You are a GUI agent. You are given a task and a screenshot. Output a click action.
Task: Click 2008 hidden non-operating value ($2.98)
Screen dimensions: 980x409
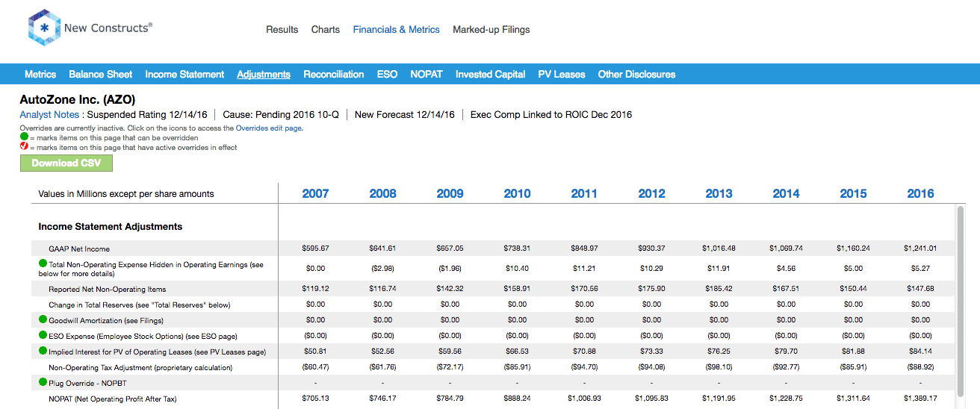(x=382, y=267)
